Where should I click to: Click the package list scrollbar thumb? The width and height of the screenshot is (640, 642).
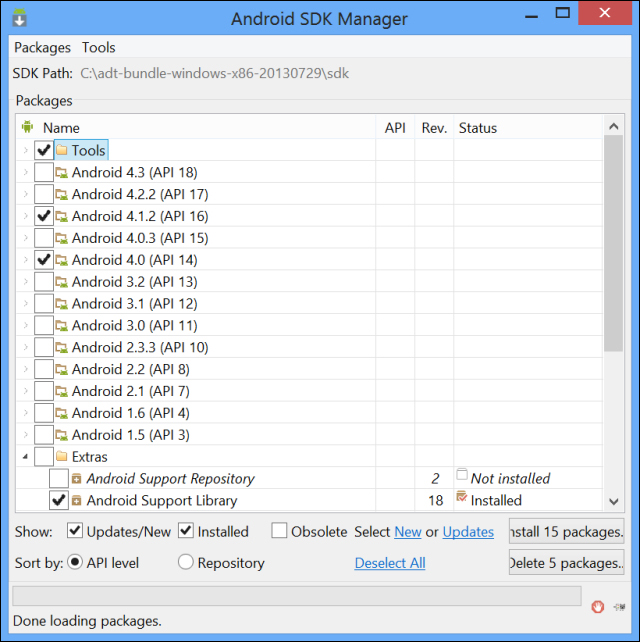[x=613, y=243]
